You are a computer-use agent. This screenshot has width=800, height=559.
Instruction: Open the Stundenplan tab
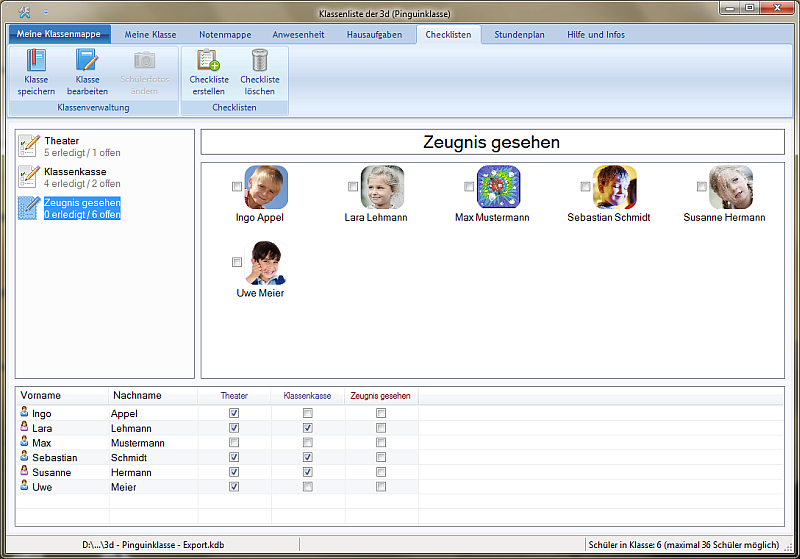click(x=519, y=35)
